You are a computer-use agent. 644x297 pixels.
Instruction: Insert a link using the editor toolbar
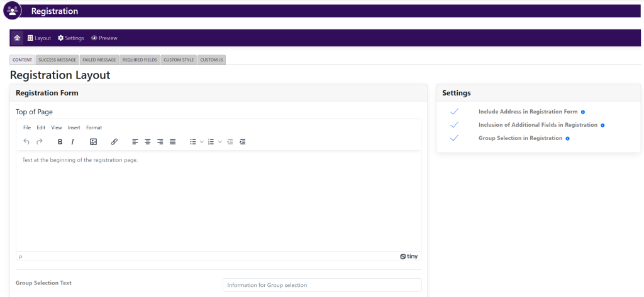point(114,142)
